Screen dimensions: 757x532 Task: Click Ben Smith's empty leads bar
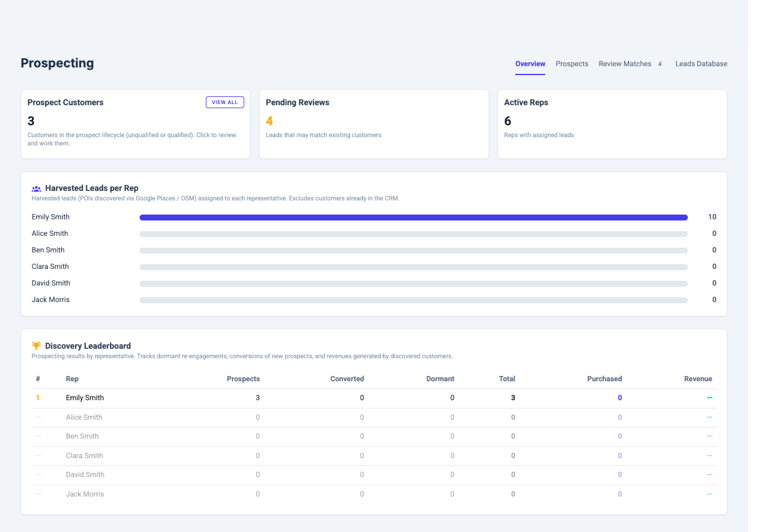[x=413, y=251]
